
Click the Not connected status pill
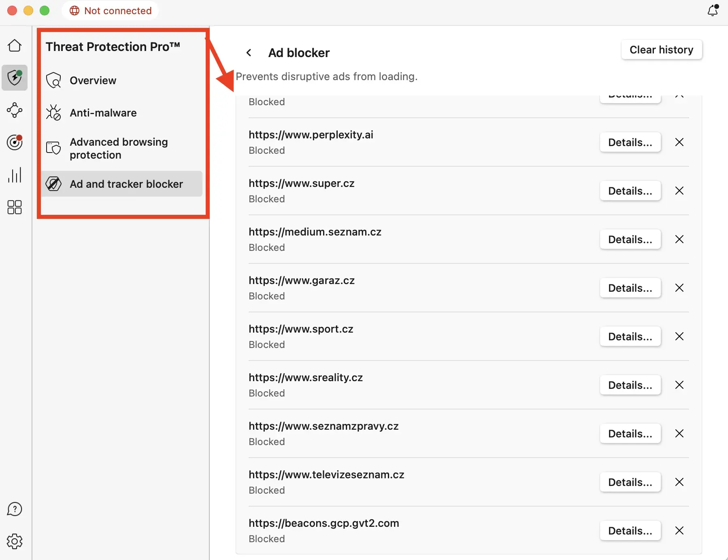pos(110,11)
